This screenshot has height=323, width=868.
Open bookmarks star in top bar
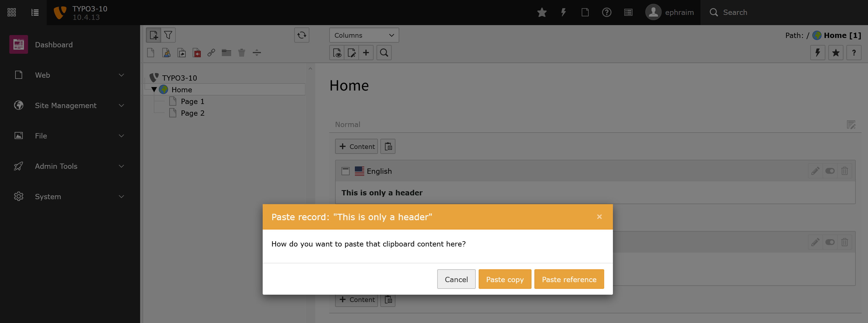(541, 13)
